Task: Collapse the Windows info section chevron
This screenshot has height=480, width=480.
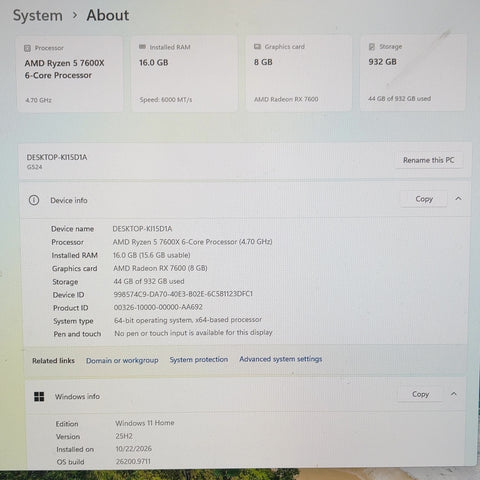Action: pos(454,394)
